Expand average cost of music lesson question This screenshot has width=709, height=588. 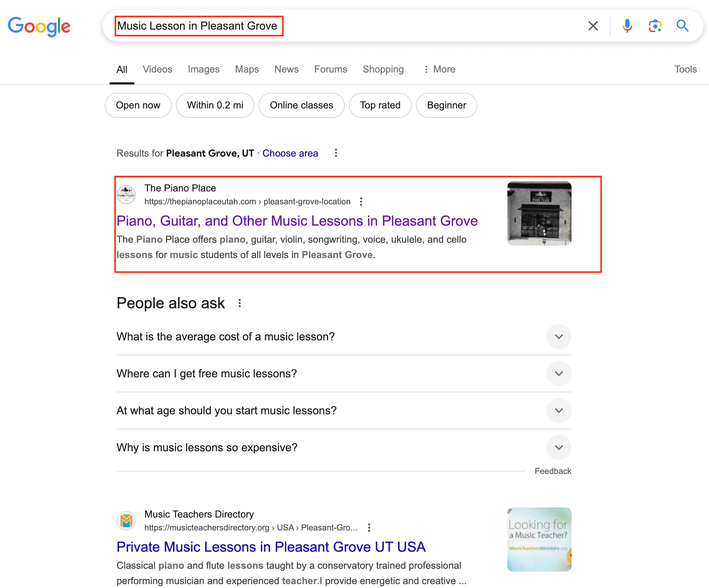[559, 337]
